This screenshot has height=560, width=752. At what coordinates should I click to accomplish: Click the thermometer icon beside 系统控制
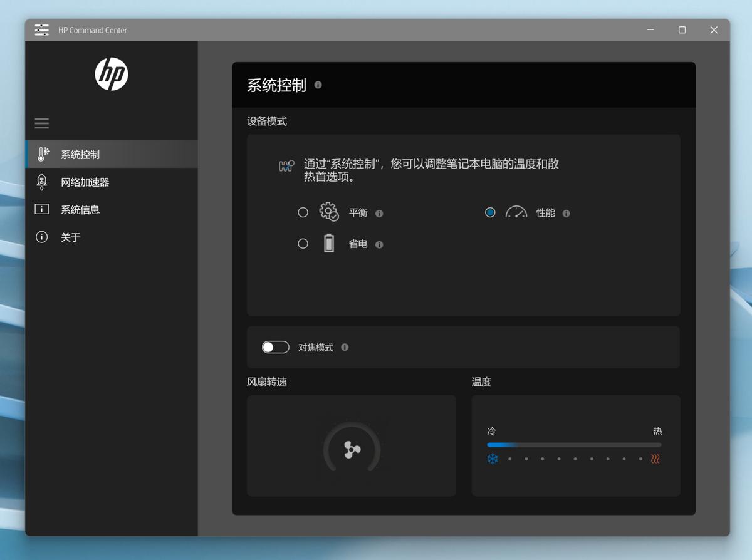tap(43, 154)
